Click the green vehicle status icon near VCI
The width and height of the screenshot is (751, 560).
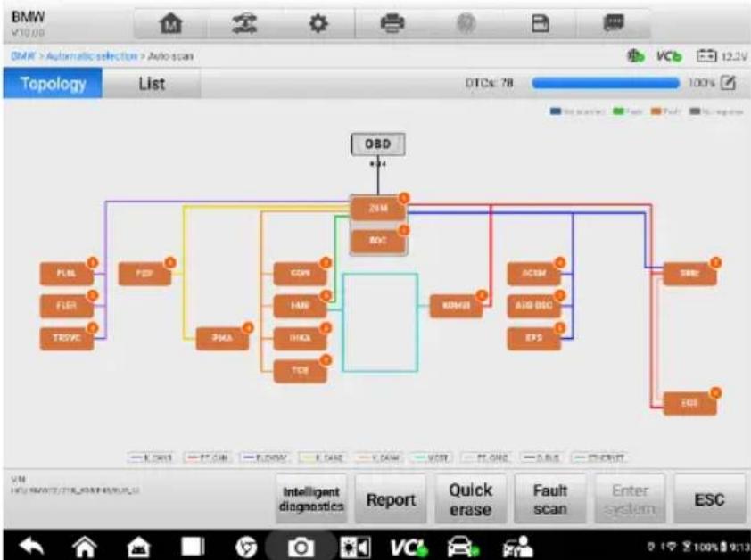click(636, 56)
